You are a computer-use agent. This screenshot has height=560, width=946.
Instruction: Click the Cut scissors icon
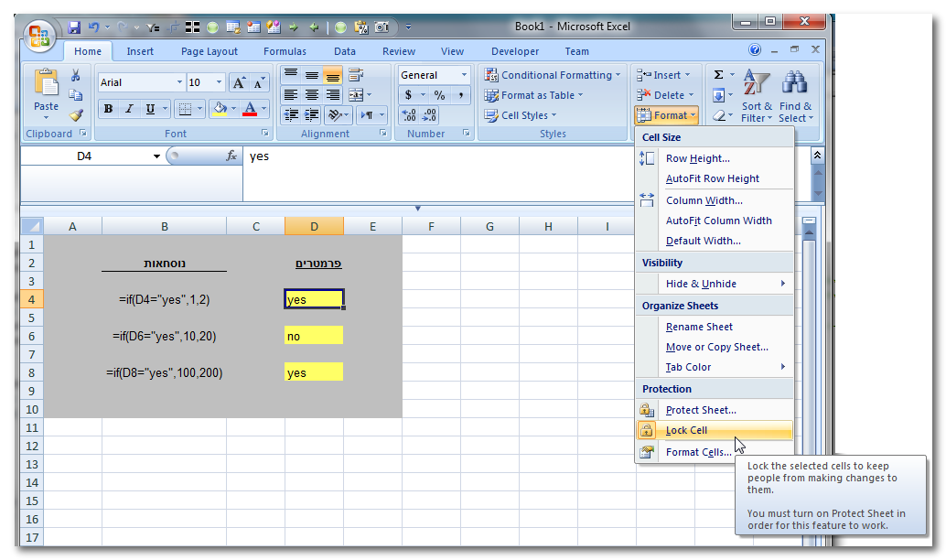point(76,76)
